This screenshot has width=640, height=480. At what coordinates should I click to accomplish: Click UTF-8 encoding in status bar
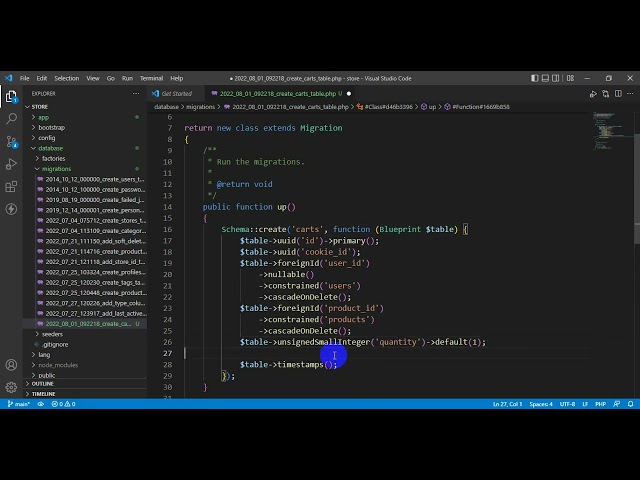click(567, 404)
